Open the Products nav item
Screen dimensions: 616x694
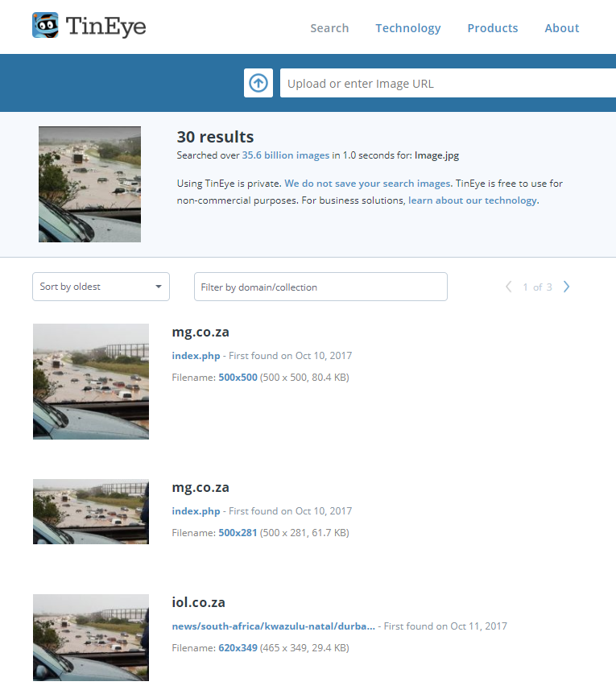[x=493, y=28]
